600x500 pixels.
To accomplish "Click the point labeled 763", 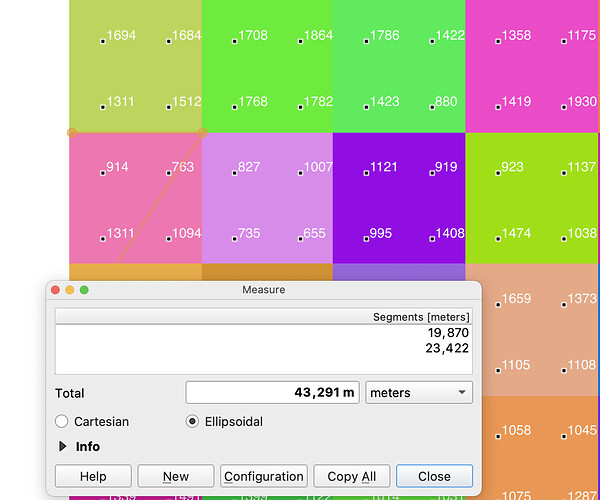I will 168,173.
